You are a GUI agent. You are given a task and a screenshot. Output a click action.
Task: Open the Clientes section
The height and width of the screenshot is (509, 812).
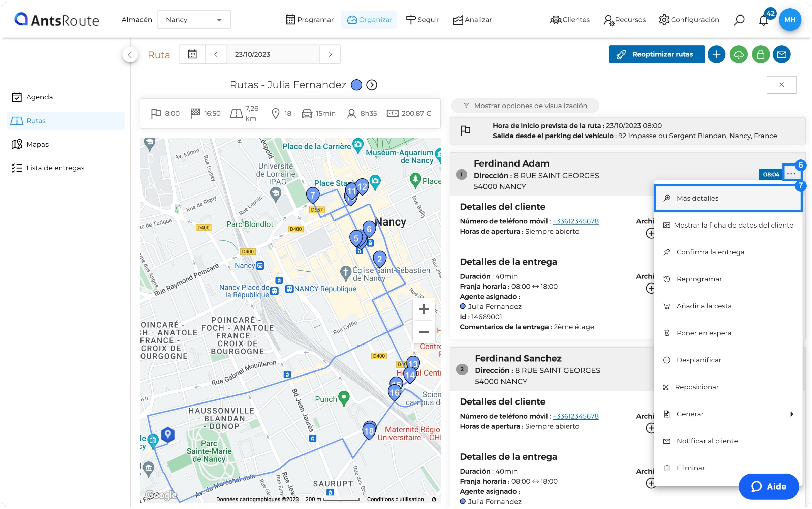[x=570, y=20]
